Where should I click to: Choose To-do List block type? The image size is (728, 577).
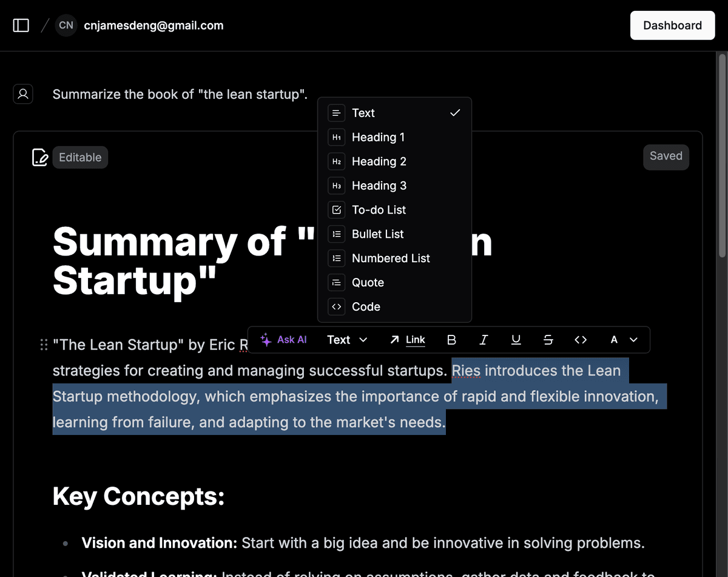(379, 210)
